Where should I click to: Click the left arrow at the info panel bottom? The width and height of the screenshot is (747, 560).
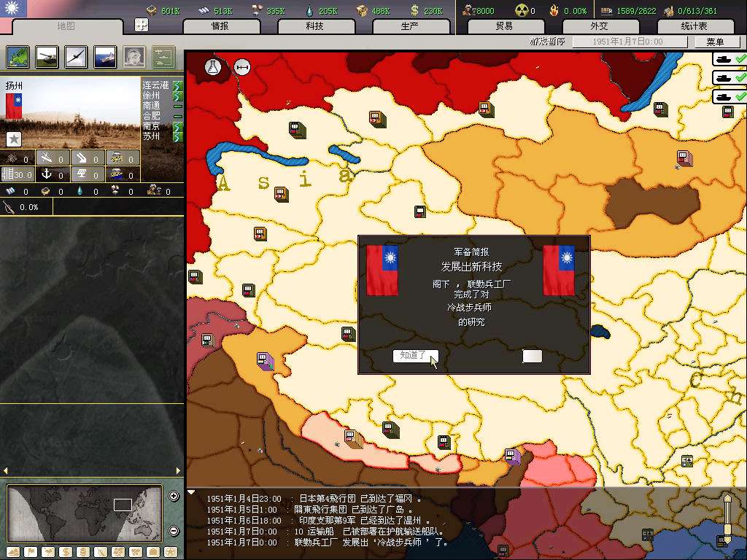5,470
